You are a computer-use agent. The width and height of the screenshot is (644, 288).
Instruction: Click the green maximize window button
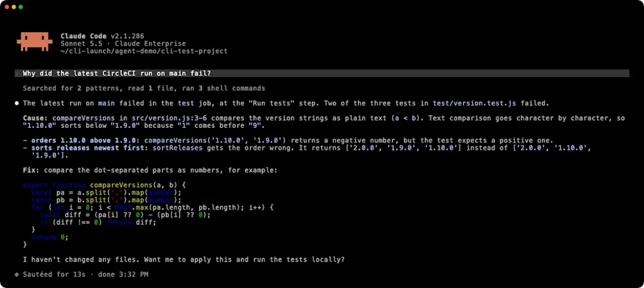[21, 7]
